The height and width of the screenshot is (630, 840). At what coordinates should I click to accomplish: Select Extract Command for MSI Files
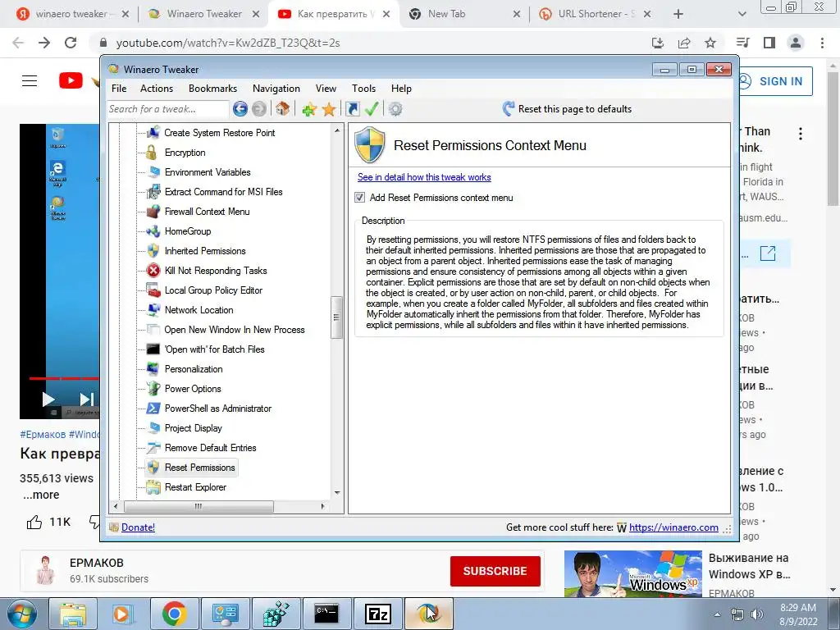[223, 192]
